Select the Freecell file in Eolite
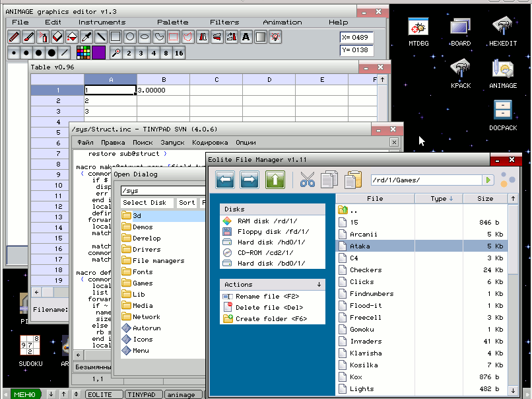532x399 pixels. coord(422,318)
